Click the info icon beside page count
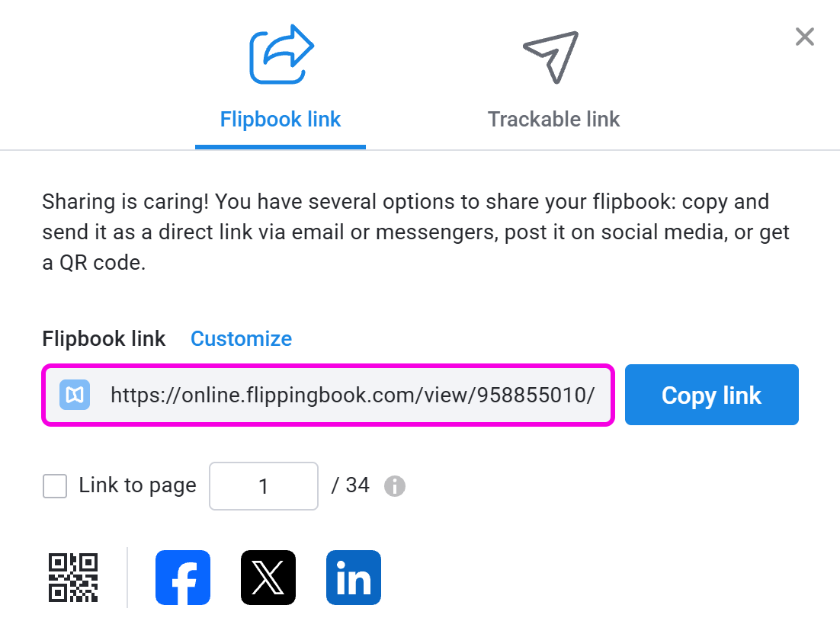This screenshot has height=637, width=840. tap(394, 486)
